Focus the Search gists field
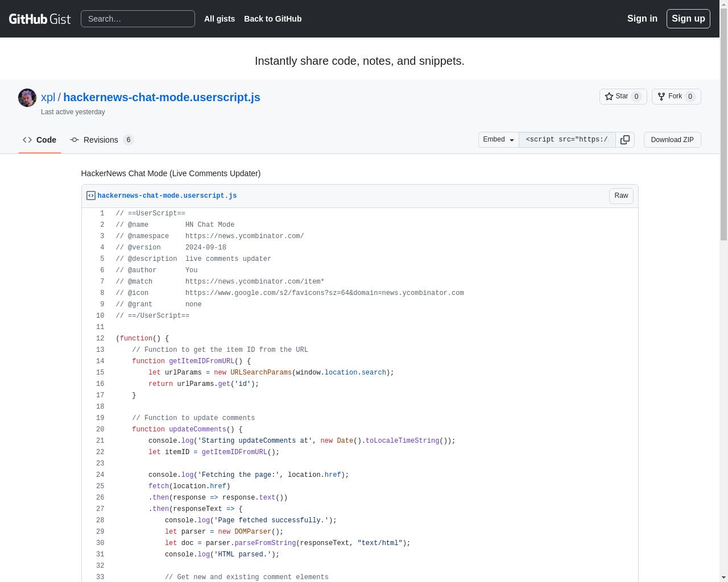The height and width of the screenshot is (582, 728). [138, 19]
